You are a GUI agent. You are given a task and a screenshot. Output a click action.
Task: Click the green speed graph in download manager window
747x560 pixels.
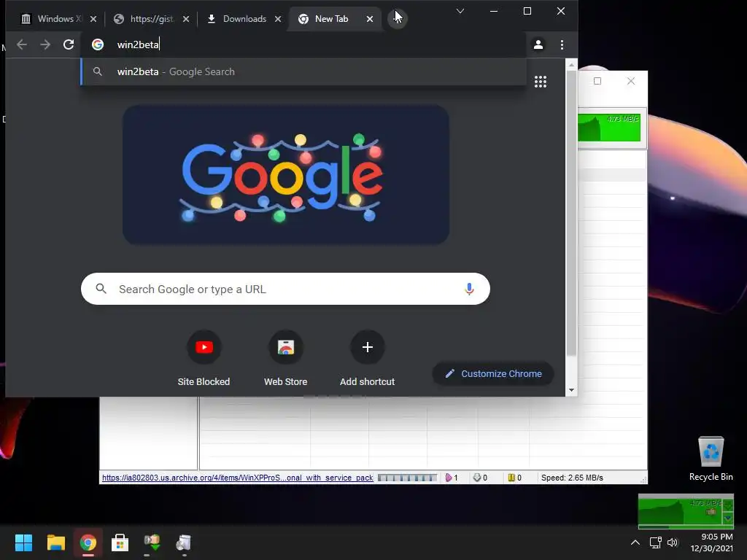pos(609,128)
